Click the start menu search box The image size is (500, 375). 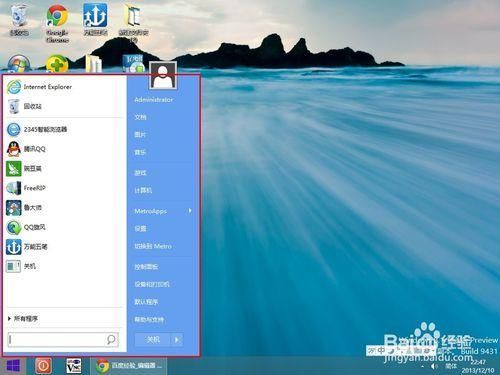[x=63, y=339]
